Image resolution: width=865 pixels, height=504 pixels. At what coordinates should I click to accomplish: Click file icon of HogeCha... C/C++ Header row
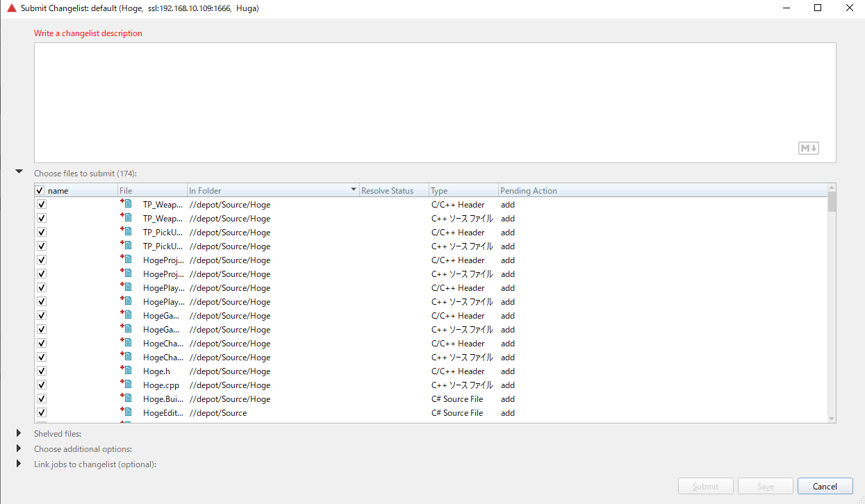click(126, 342)
